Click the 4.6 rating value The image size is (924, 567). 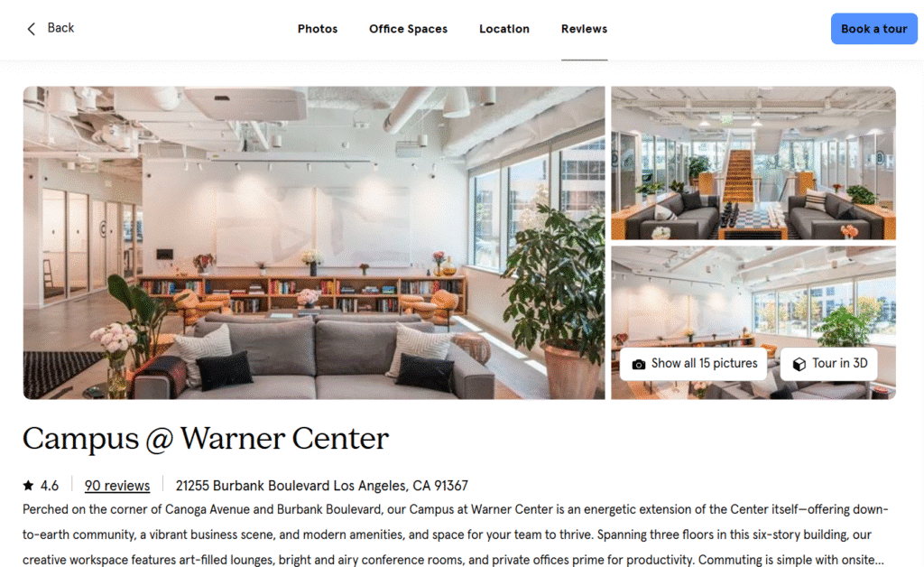tap(50, 486)
